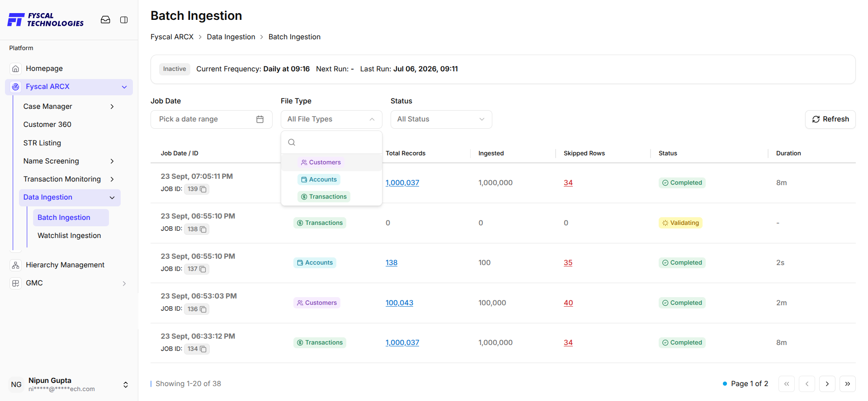Image resolution: width=868 pixels, height=401 pixels.
Task: Expand the Transaction Monitoring submenu
Action: [112, 179]
